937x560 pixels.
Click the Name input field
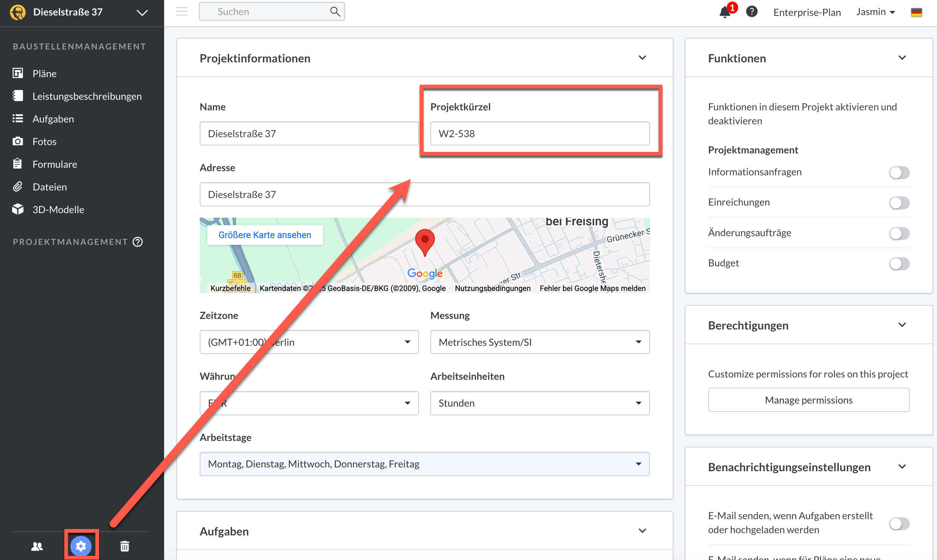point(309,133)
